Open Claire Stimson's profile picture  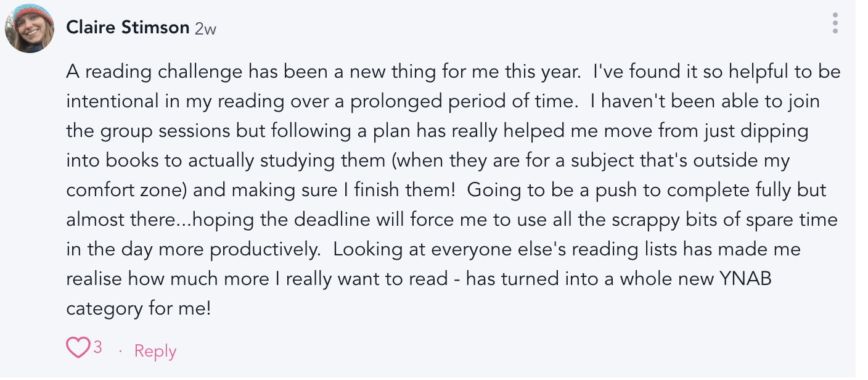30,28
